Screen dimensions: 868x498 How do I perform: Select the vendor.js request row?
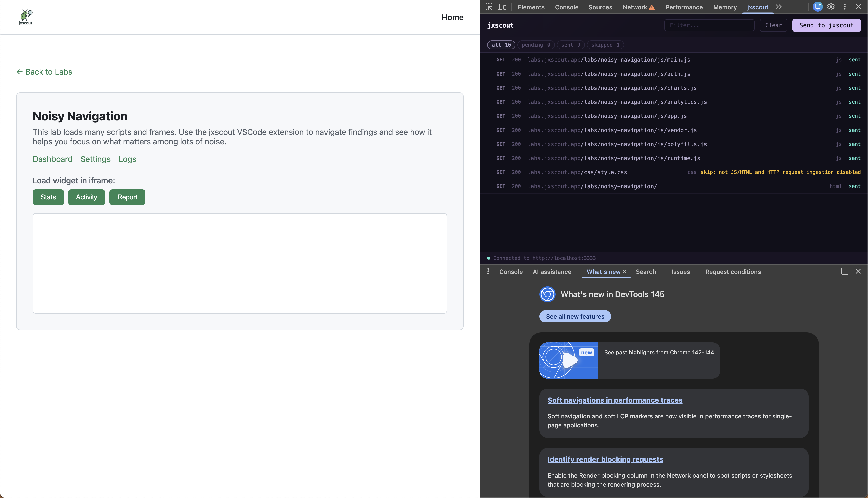pos(674,130)
